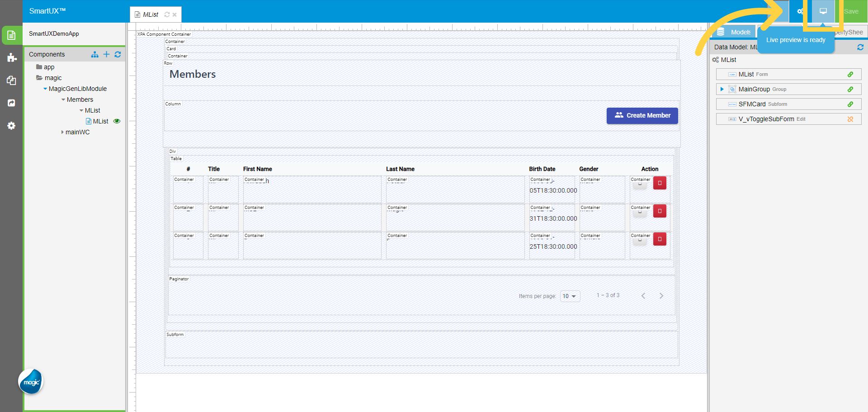This screenshot has height=412, width=868.
Task: Collapse the MagicGenLibModule tree node
Action: tap(45, 89)
